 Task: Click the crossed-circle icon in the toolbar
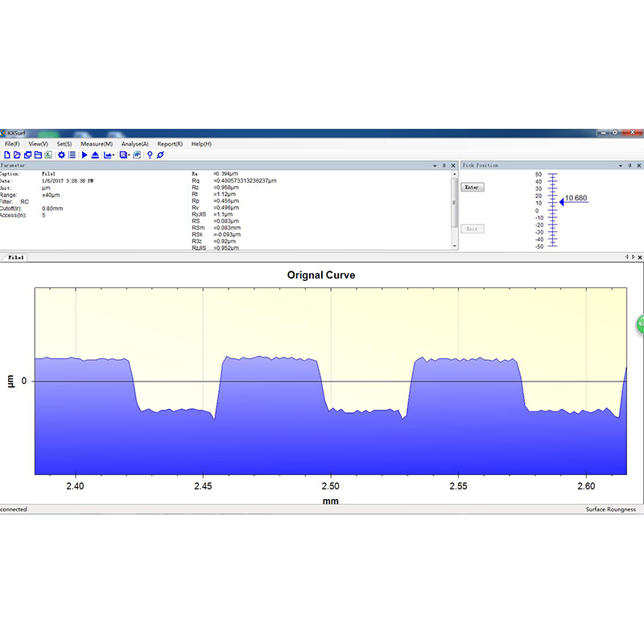(160, 155)
